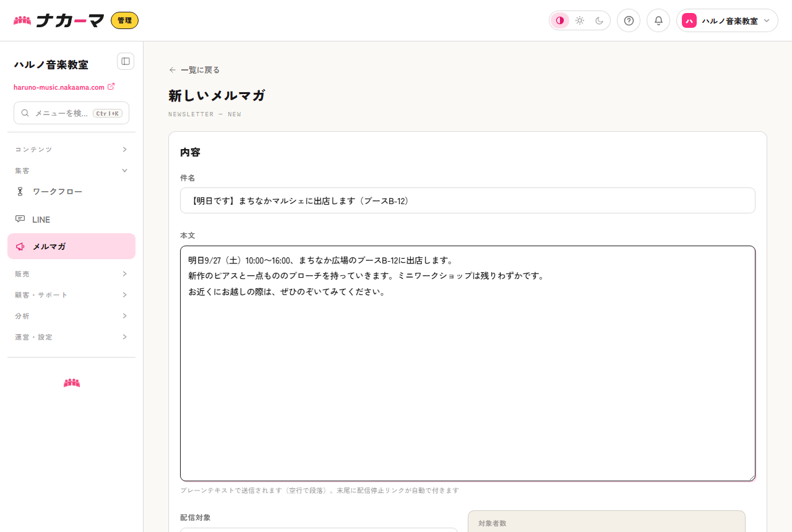Click the NEWSLETTER — NEW label
The height and width of the screenshot is (532, 792).
click(205, 114)
